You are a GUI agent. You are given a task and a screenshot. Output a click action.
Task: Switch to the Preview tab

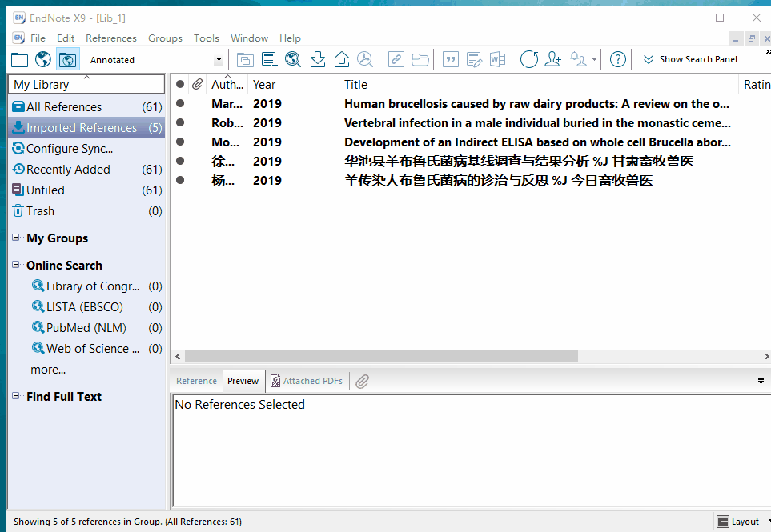click(x=243, y=381)
